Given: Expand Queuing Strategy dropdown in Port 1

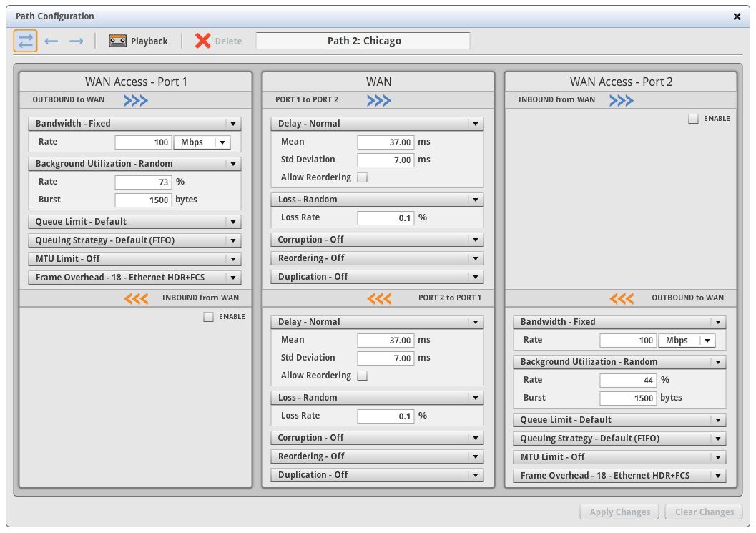Looking at the screenshot, I should pos(232,240).
